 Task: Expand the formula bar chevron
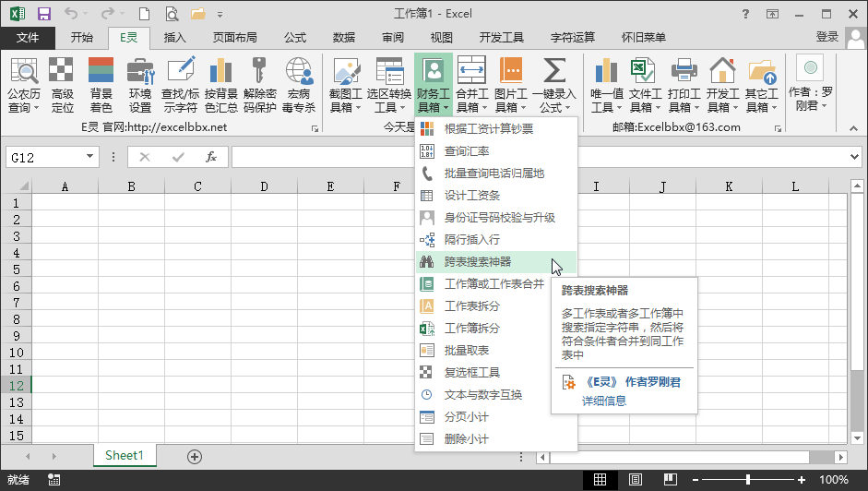(x=854, y=157)
